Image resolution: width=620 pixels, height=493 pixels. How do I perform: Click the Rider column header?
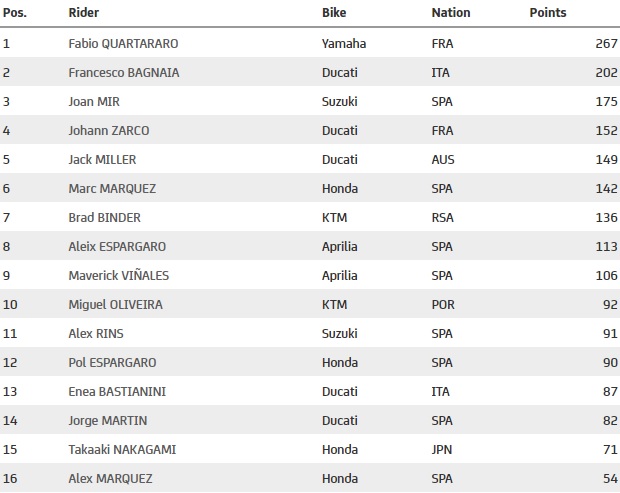click(83, 13)
